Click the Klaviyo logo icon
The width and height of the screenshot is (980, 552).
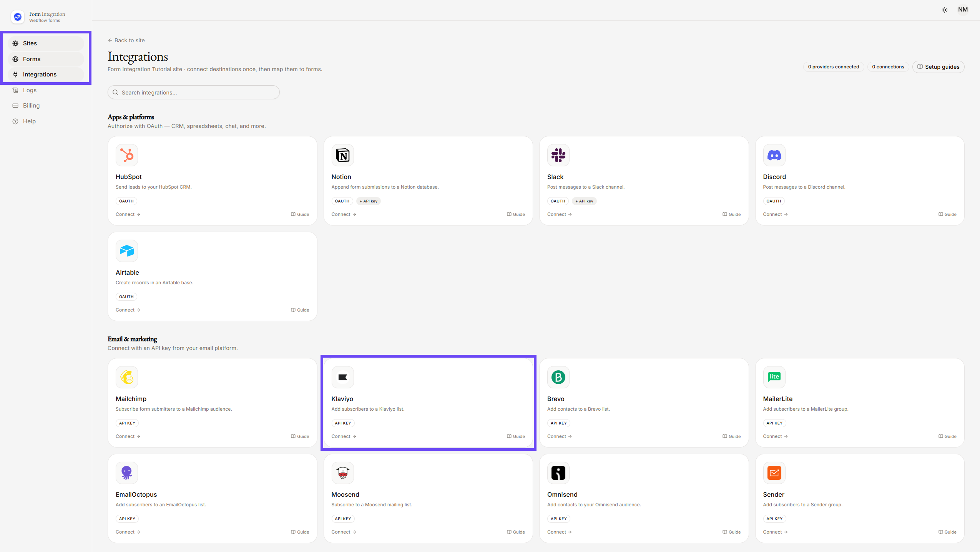(x=342, y=377)
